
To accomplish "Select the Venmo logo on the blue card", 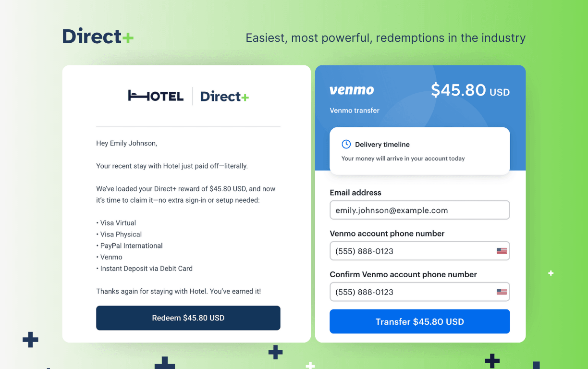I will 352,90.
